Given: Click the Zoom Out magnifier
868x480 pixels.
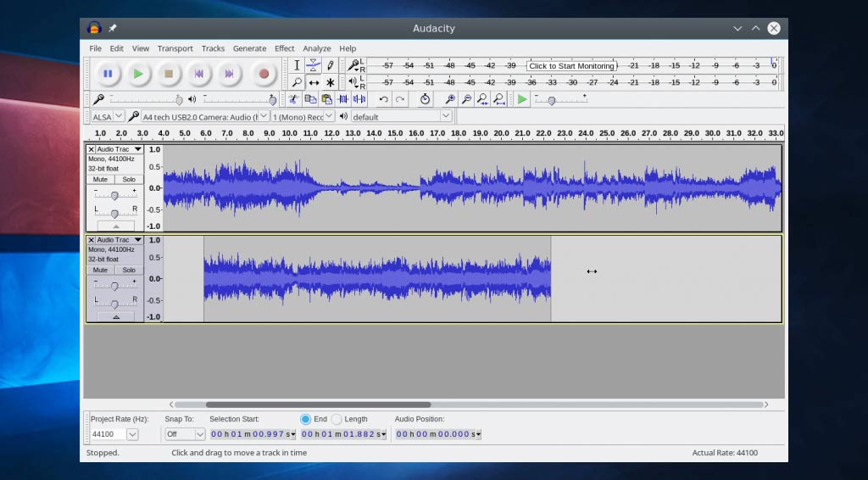Looking at the screenshot, I should tap(467, 99).
